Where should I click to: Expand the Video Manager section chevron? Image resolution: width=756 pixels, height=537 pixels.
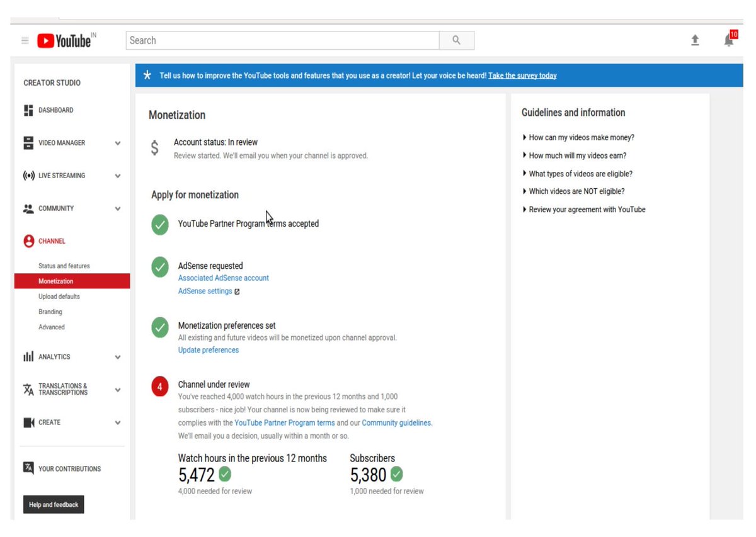(118, 144)
